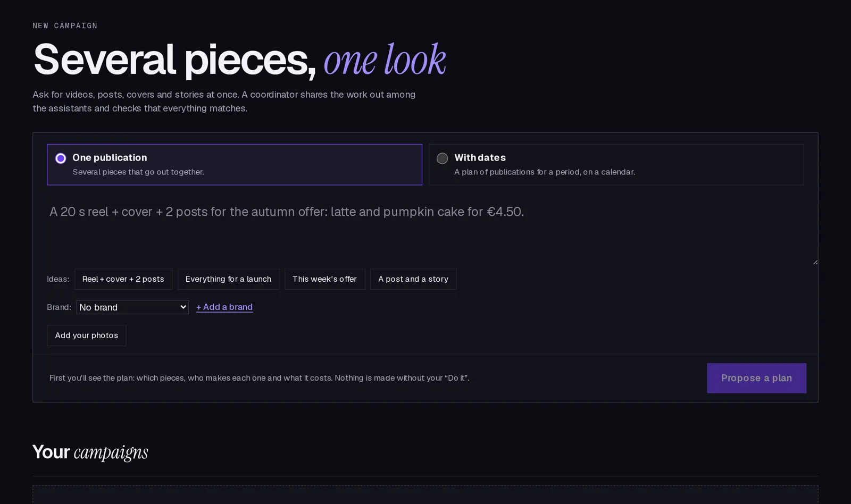Click the One publication card title
The width and height of the screenshot is (851, 504).
(110, 158)
